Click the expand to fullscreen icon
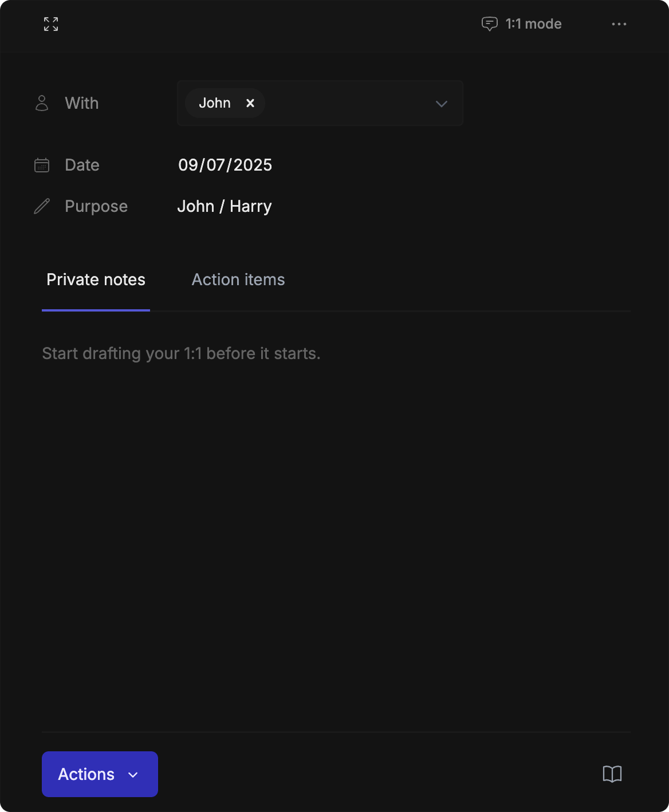The width and height of the screenshot is (669, 812). click(x=51, y=24)
